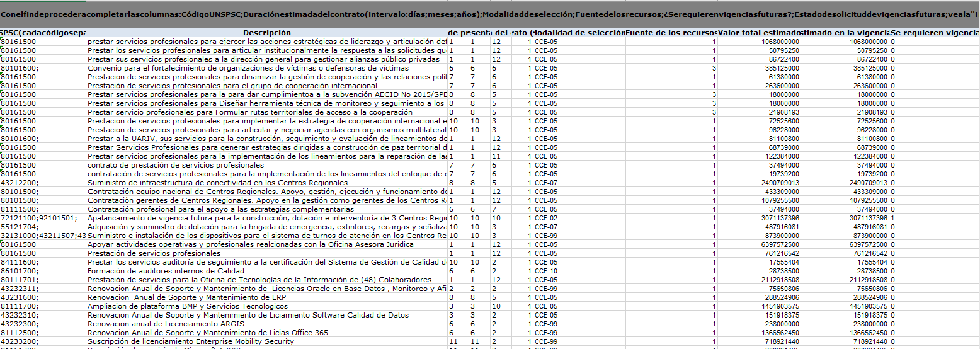This screenshot has width=980, height=349.
Task: Select the Fuente de los recursos header
Action: [x=671, y=32]
